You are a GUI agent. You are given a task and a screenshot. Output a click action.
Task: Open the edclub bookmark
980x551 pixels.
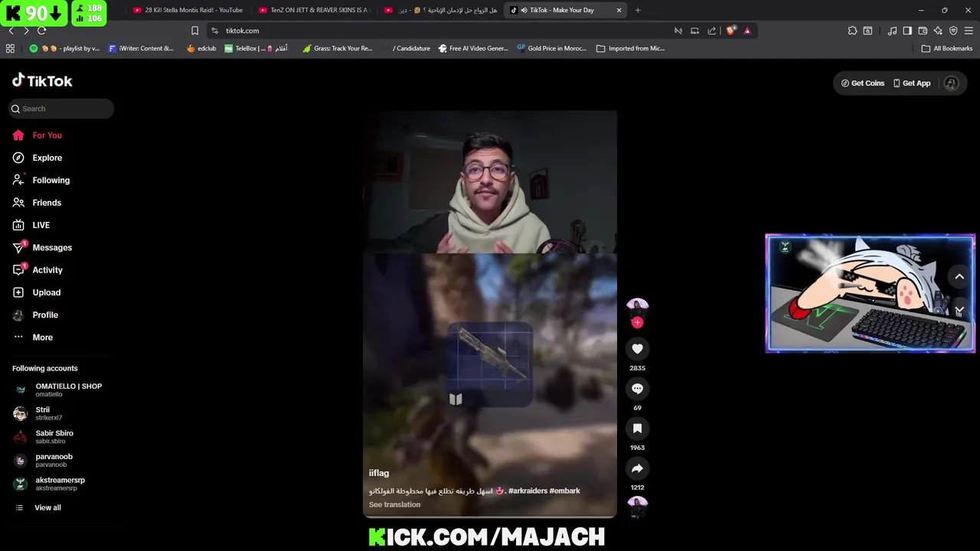(x=201, y=48)
